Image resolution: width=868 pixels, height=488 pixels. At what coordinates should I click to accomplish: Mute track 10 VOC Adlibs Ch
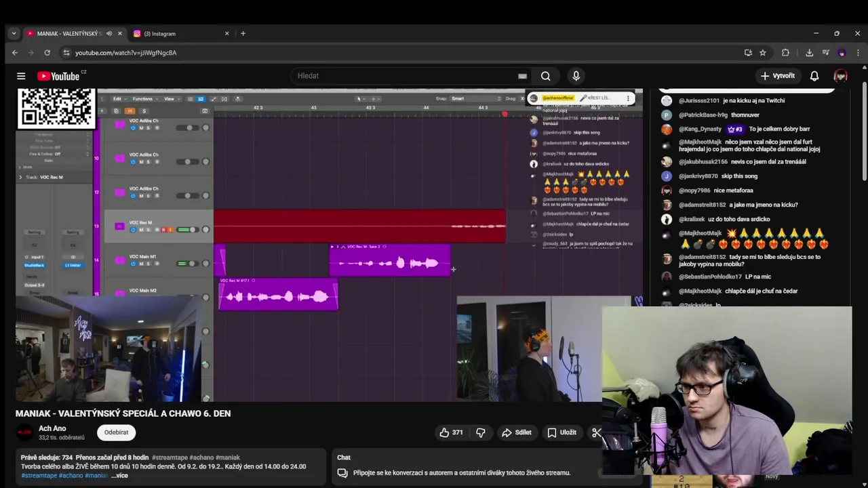(140, 162)
